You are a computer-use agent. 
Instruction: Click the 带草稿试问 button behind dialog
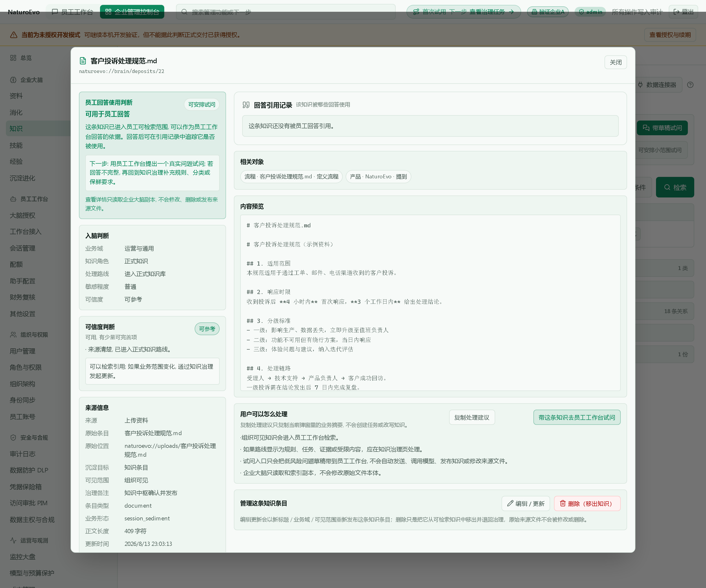[x=662, y=128]
